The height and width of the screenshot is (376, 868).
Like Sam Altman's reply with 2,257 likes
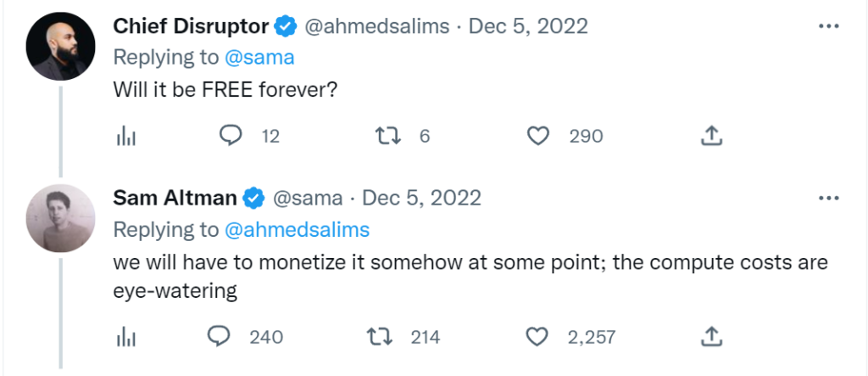(x=537, y=337)
